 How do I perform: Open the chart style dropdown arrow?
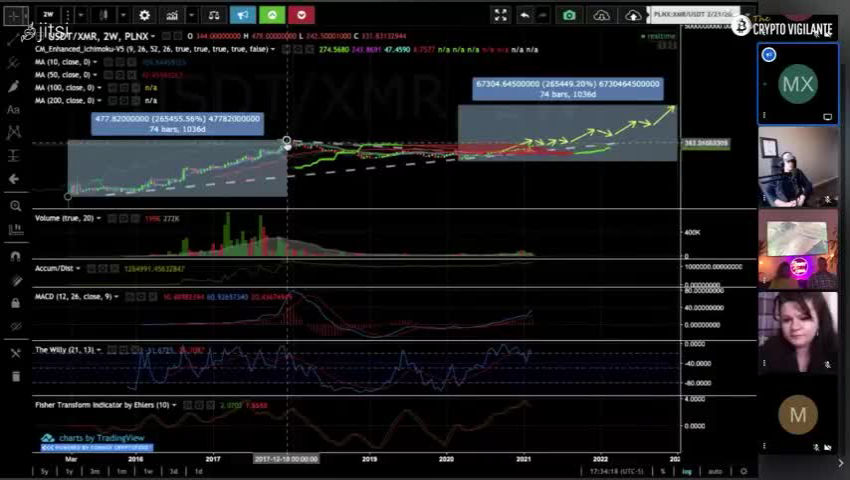[123, 15]
